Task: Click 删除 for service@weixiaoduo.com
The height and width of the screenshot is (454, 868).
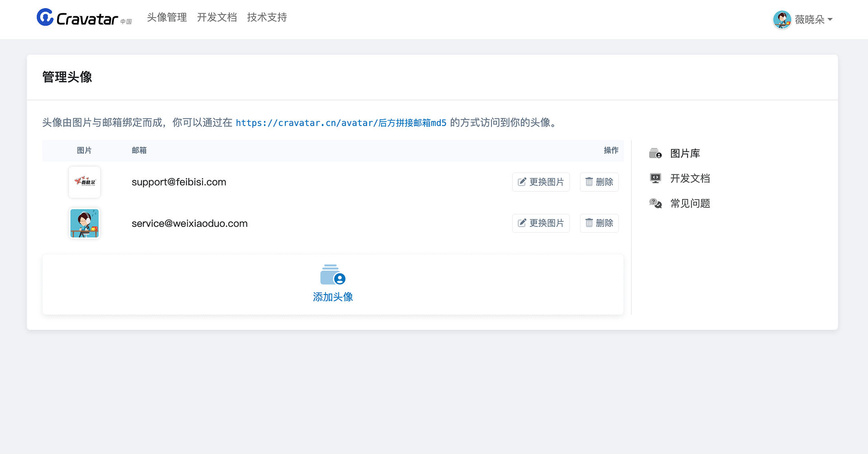Action: pyautogui.click(x=599, y=223)
